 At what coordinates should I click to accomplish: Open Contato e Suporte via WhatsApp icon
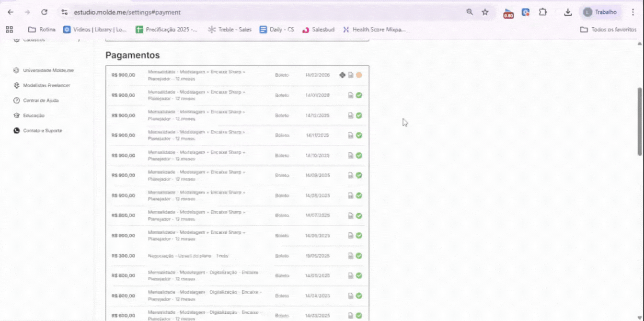tap(17, 130)
